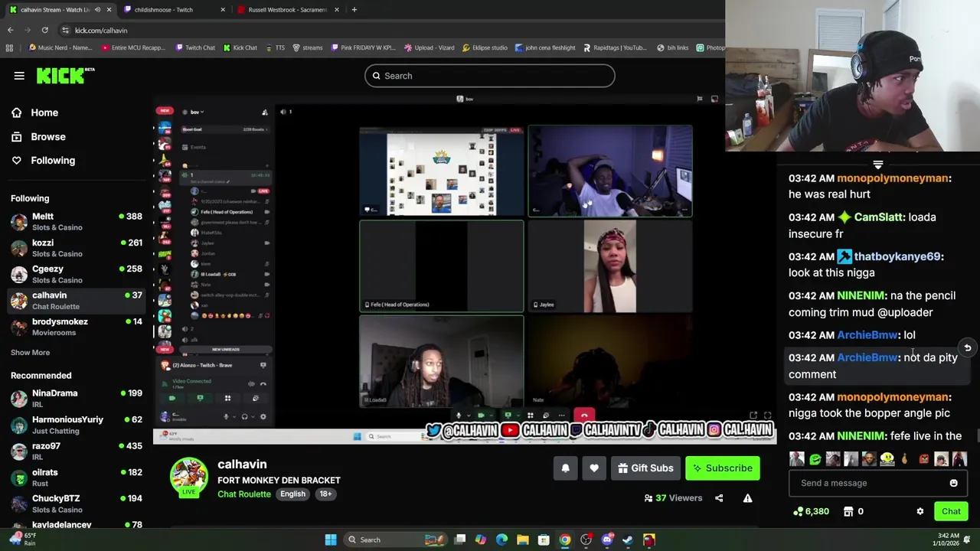Report stream via warning triangle icon
980x551 pixels.
point(748,498)
